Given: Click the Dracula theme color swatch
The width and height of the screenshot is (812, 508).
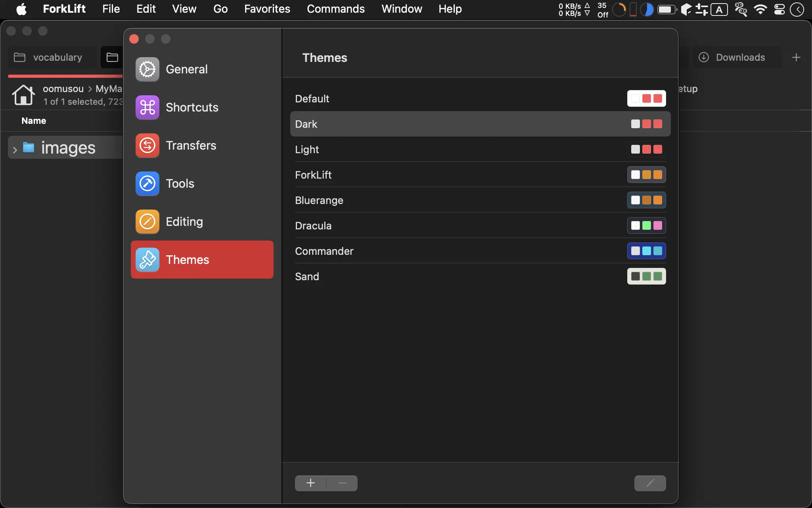Looking at the screenshot, I should (646, 225).
